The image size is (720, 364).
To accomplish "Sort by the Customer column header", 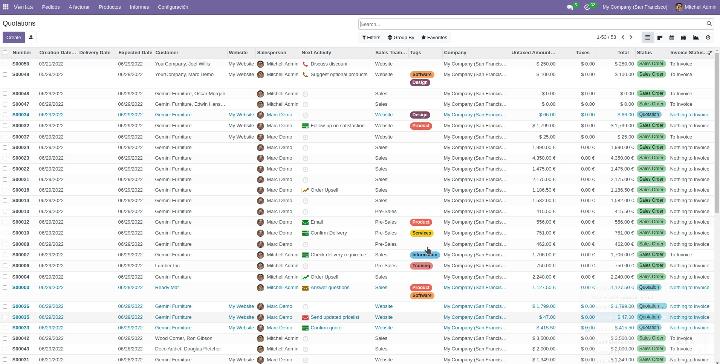I will tap(167, 53).
